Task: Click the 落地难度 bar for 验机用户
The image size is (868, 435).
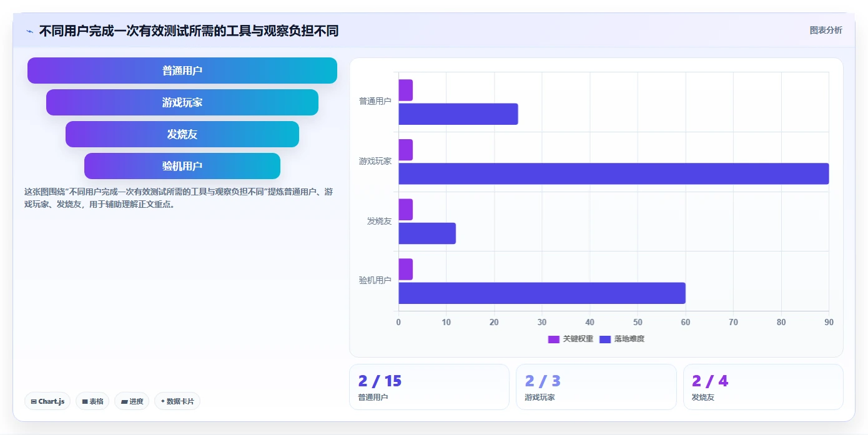Action: pyautogui.click(x=542, y=293)
